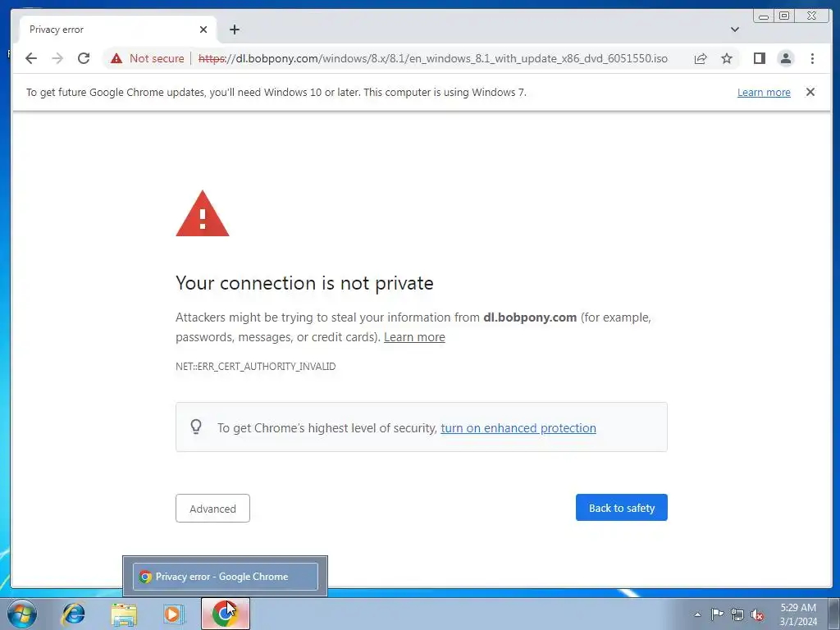
Task: Select the Privacy error - Google Chrome taskbar preview
Action: tap(225, 577)
